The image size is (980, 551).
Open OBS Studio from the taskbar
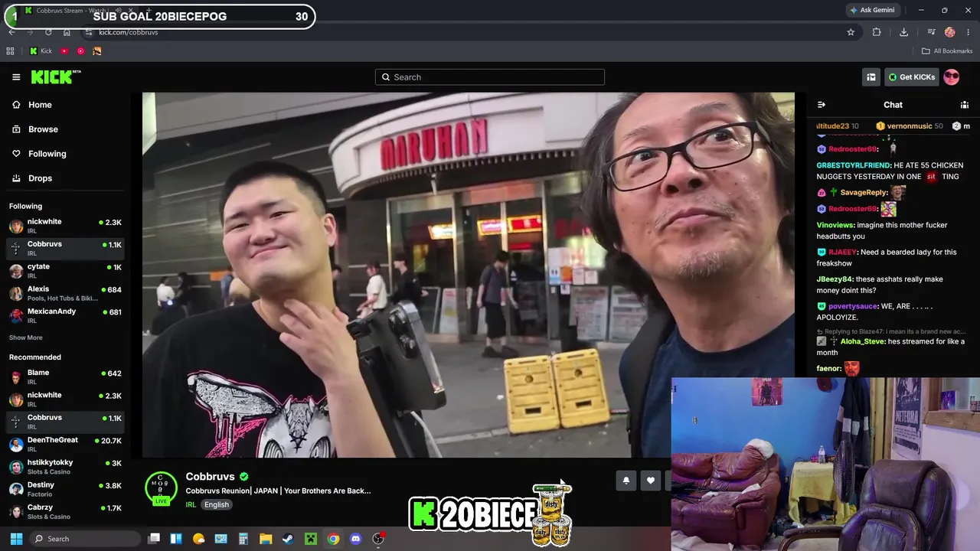(377, 539)
